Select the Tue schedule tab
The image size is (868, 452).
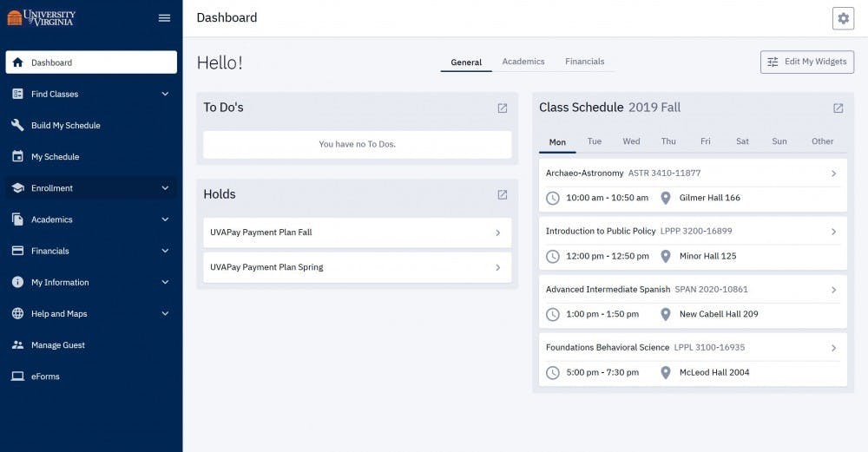595,141
